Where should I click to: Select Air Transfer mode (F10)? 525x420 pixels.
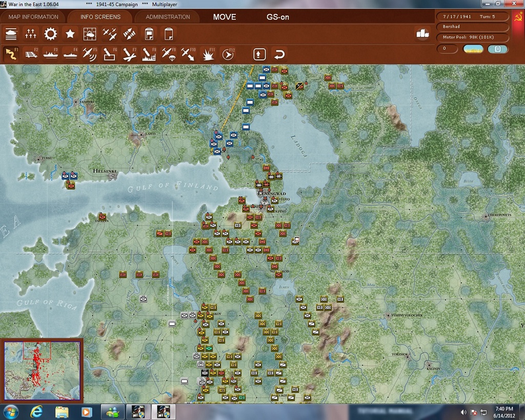[188, 54]
